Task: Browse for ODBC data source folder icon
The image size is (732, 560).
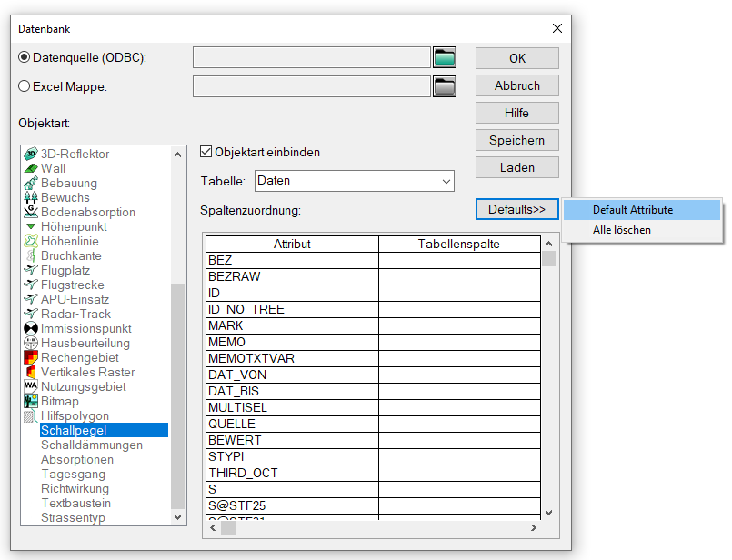Action: [x=444, y=58]
